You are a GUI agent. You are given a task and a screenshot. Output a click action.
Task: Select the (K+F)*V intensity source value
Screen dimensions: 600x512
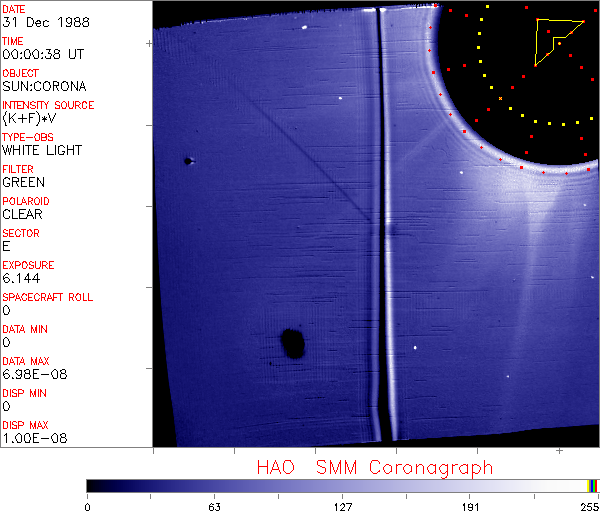[x=29, y=119]
